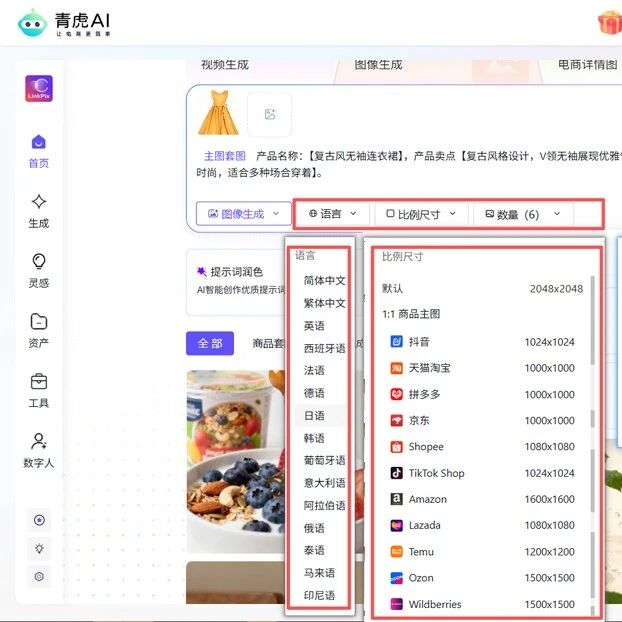Select size value 1200x1200
The width and height of the screenshot is (622, 622).
549,552
